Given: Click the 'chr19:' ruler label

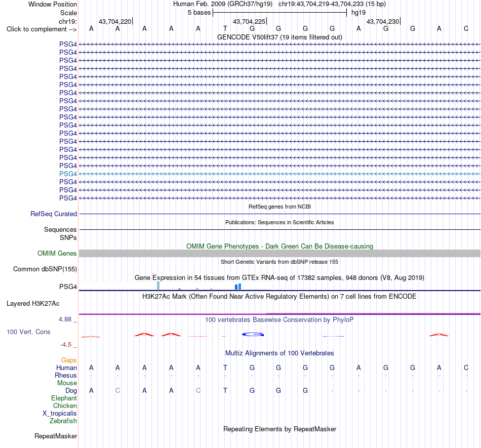Looking at the screenshot, I should [68, 21].
